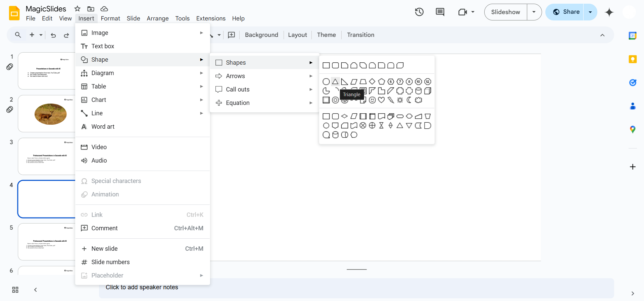Open the Call outs submenu

pos(264,89)
